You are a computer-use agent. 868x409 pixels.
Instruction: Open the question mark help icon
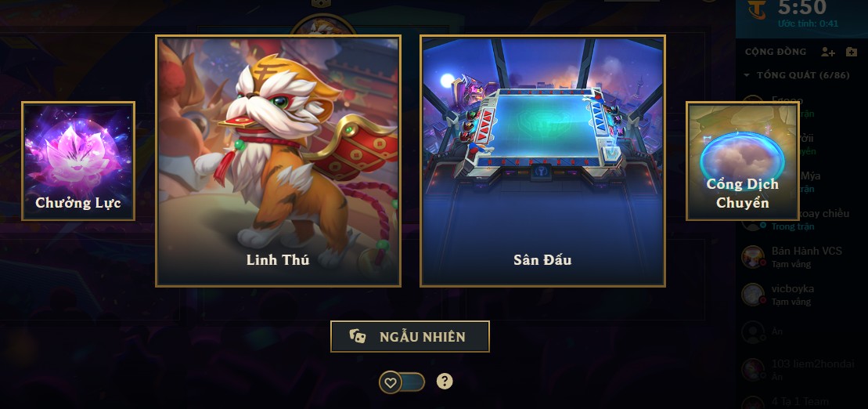445,382
